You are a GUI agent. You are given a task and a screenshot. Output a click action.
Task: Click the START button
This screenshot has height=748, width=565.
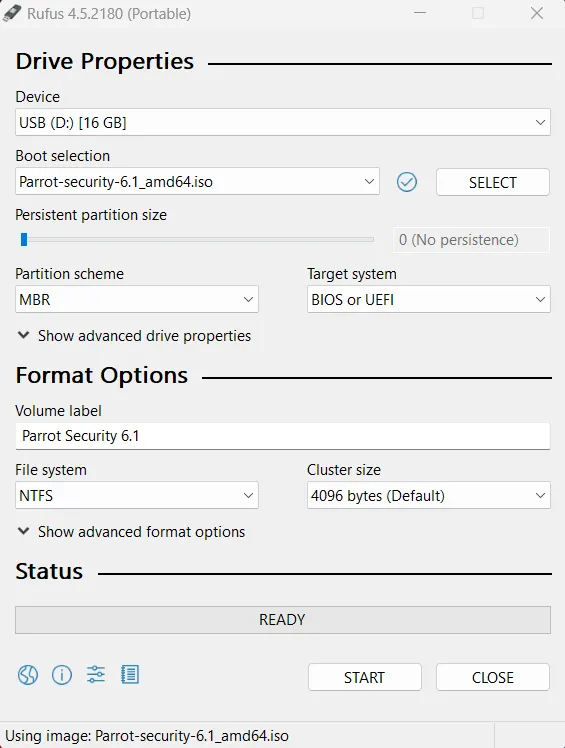pos(365,677)
